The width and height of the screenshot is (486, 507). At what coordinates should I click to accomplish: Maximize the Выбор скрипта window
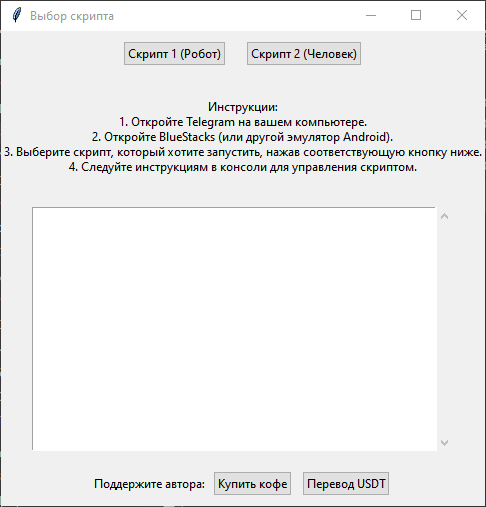[416, 15]
